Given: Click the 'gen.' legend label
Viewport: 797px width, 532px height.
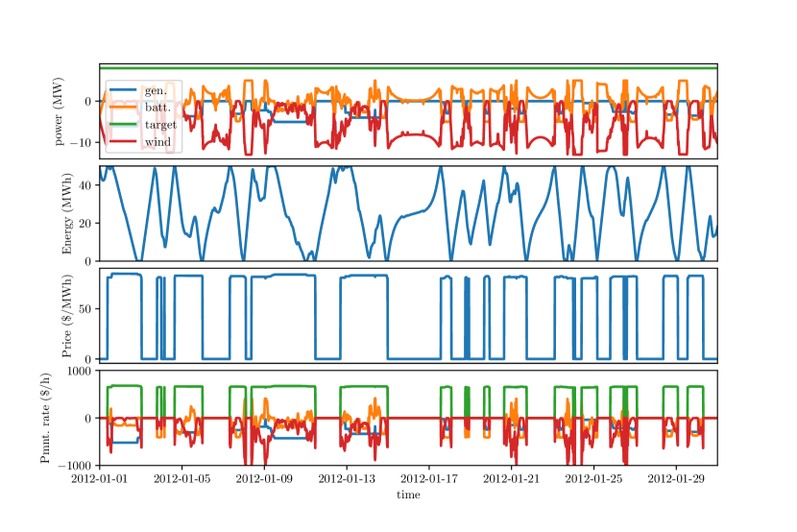Looking at the screenshot, I should pyautogui.click(x=156, y=91).
